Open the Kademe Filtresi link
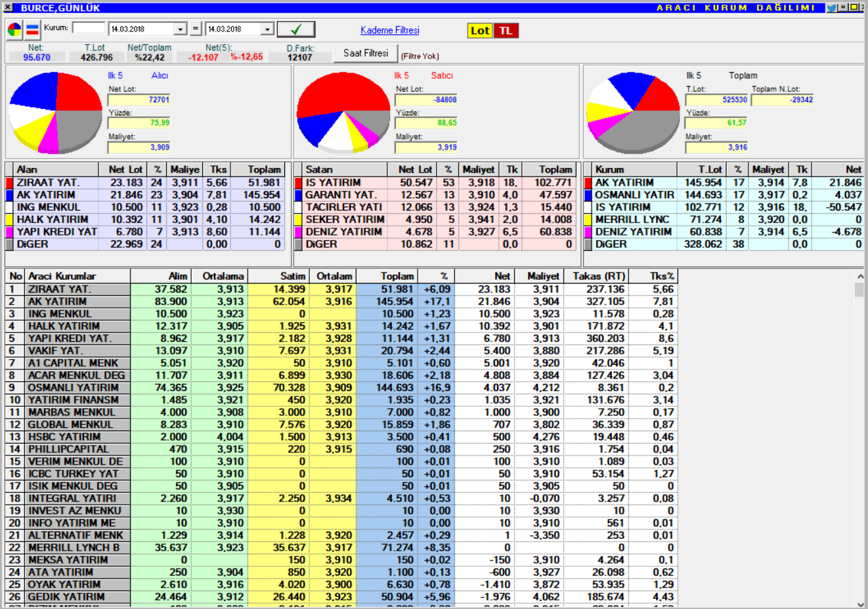The image size is (868, 609). [390, 30]
